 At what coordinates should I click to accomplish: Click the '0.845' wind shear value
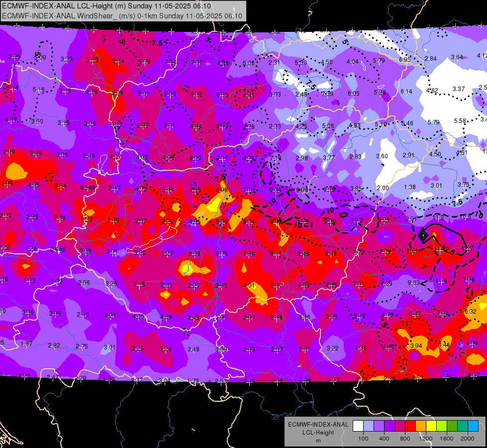pos(58,250)
